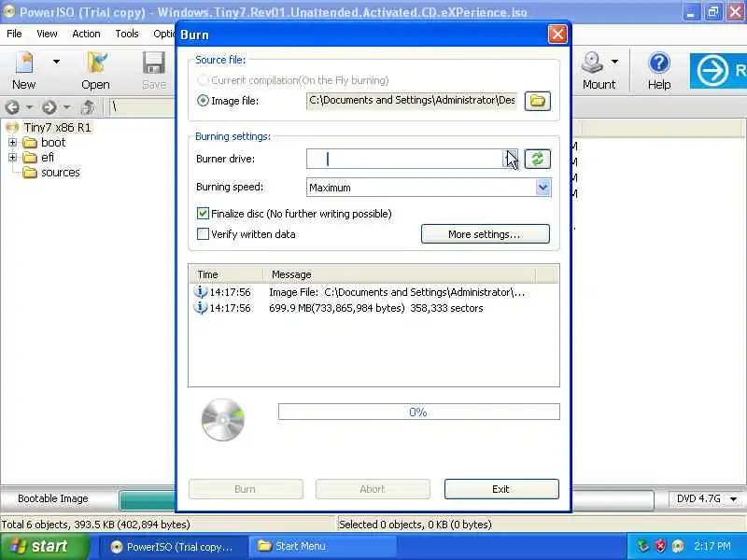Screen dimensions: 747x560
Task: Select Image file radio button
Action: tap(203, 101)
